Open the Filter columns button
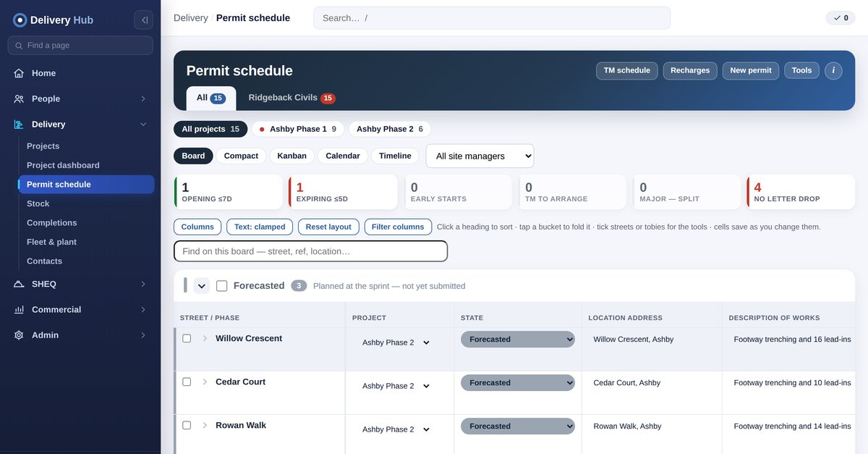This screenshot has height=454, width=868. click(398, 227)
